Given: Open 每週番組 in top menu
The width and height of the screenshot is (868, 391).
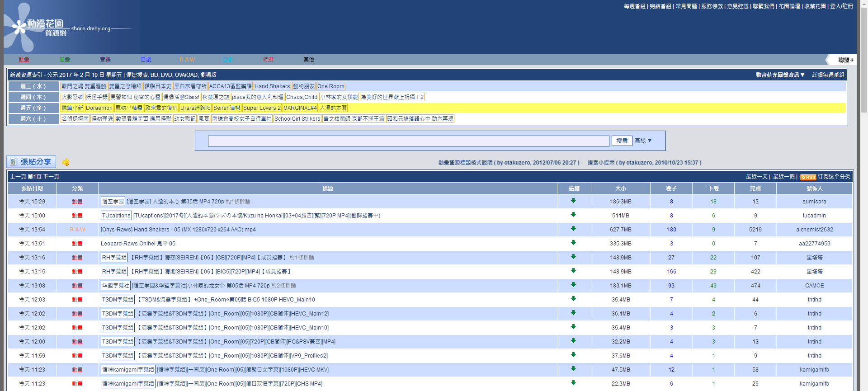Looking at the screenshot, I should (635, 6).
